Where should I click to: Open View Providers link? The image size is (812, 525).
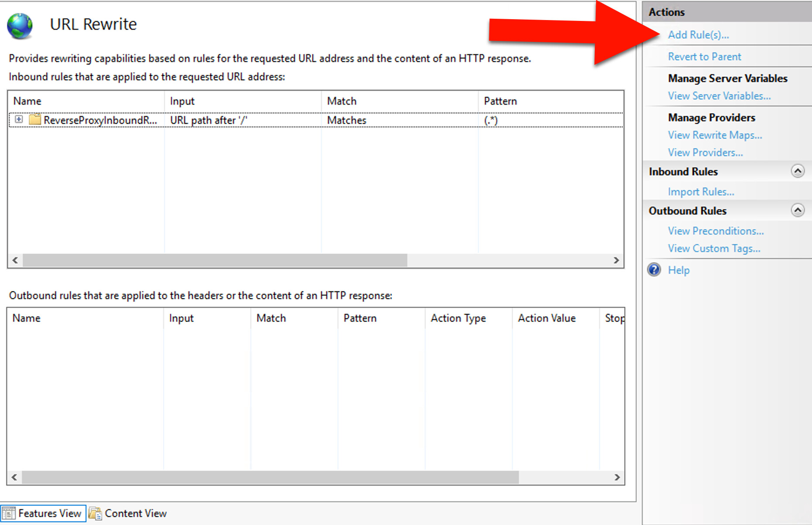click(705, 153)
